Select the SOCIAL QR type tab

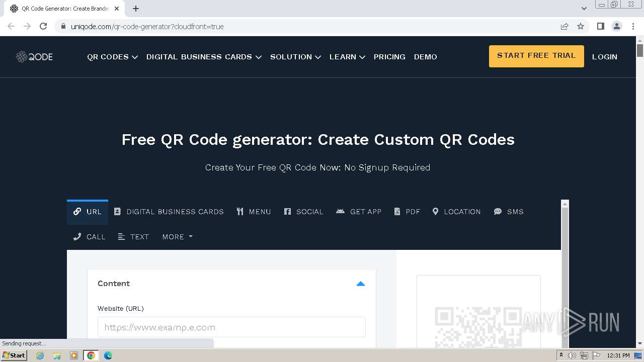tap(303, 212)
